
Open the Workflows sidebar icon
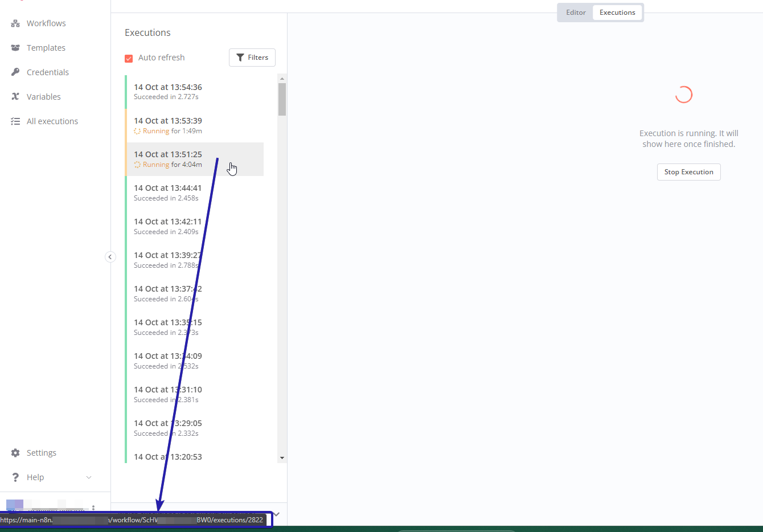(x=15, y=23)
